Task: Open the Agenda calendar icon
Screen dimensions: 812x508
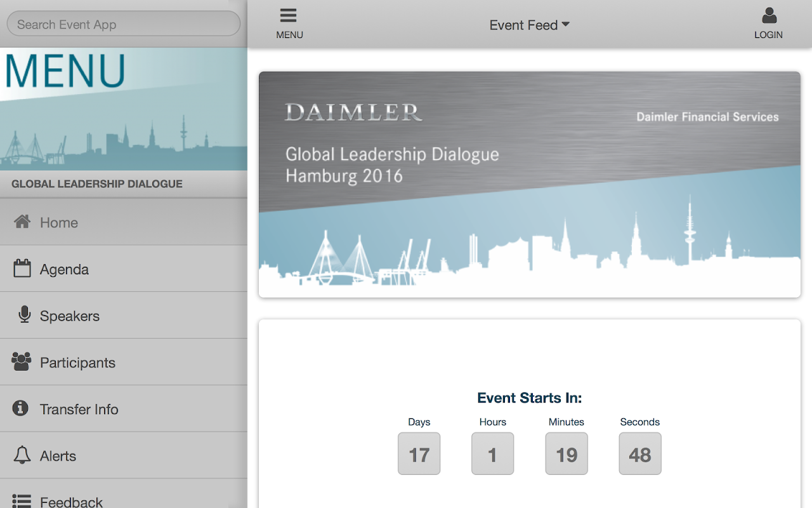Action: [x=22, y=268]
